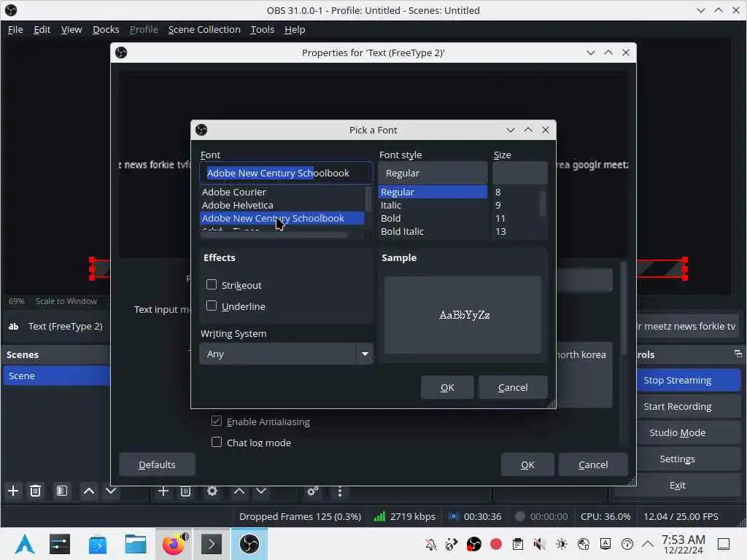Delete the selected source with trash icon
747x560 pixels.
click(186, 491)
